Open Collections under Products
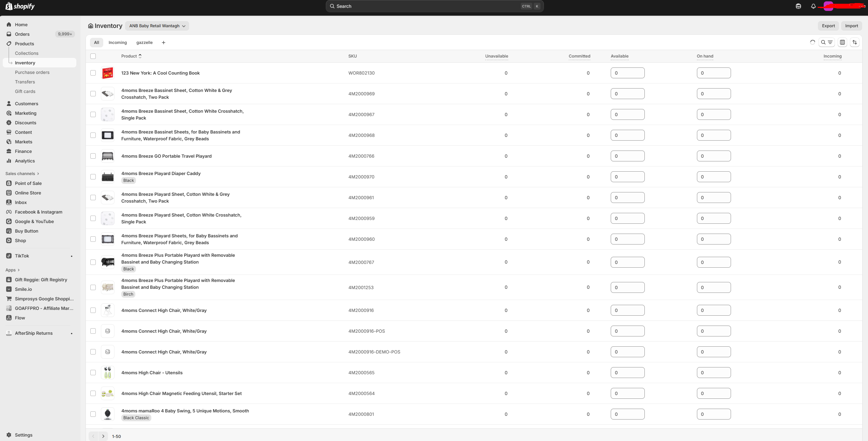Image resolution: width=868 pixels, height=441 pixels. point(27,53)
